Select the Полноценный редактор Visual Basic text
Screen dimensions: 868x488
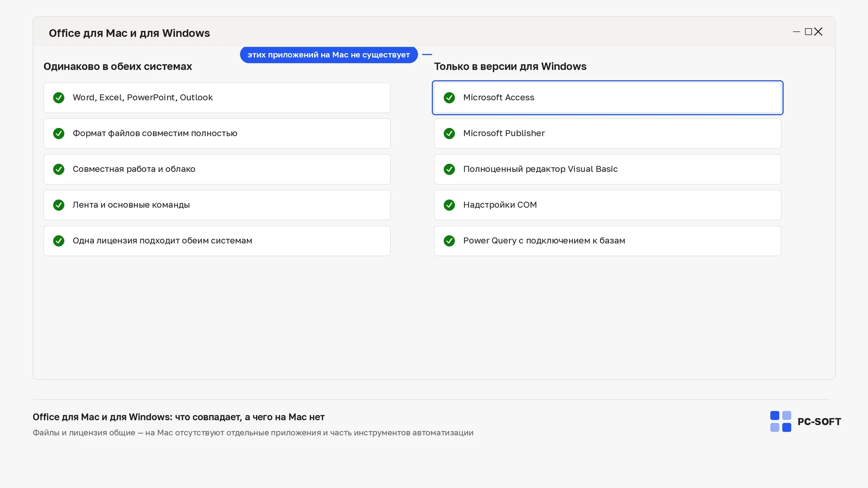(x=540, y=169)
